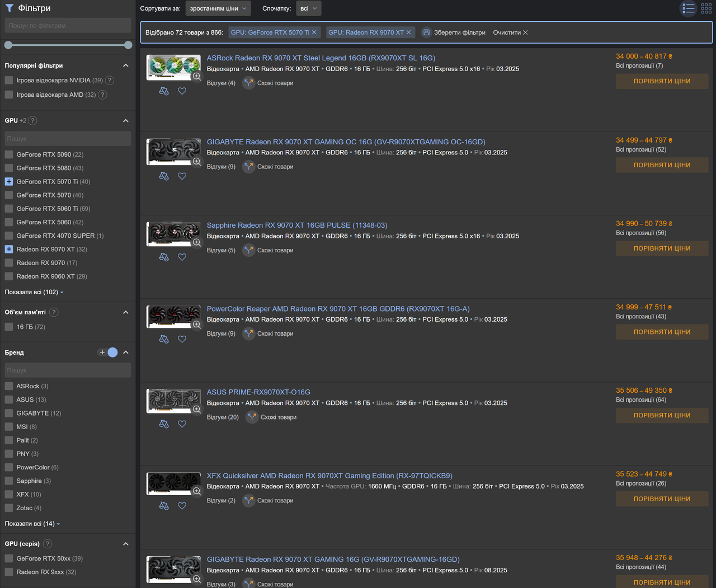Remove GPU: GeForce RTX 5070 Ti filter tag
Image resolution: width=716 pixels, height=588 pixels.
pyautogui.click(x=314, y=32)
